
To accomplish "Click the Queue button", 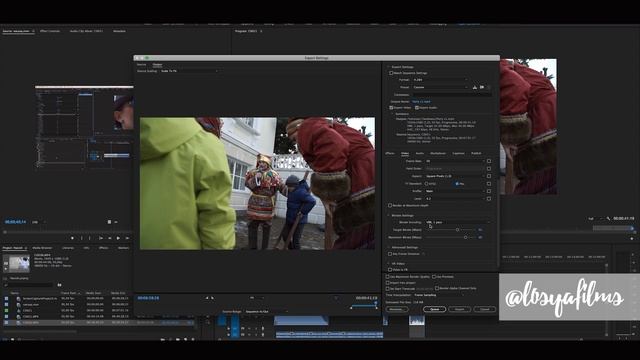I will click(434, 309).
